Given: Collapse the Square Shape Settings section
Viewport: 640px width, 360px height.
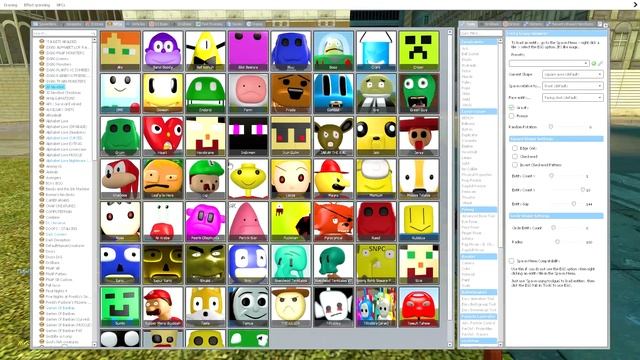Looking at the screenshot, I should pos(556,139).
